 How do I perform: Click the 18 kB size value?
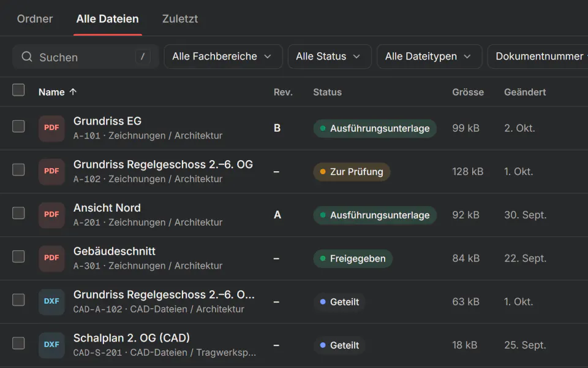click(x=465, y=345)
